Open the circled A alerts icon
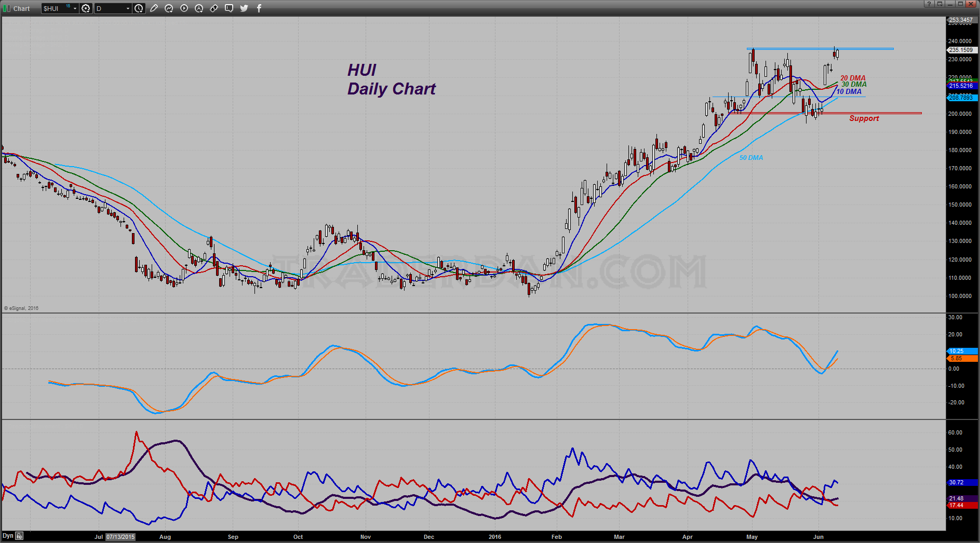 (199, 8)
